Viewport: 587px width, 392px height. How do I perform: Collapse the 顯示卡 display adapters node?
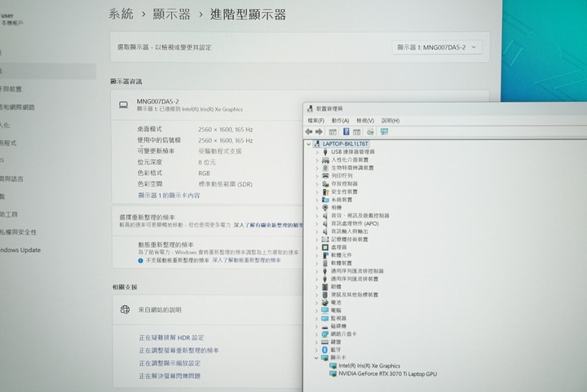(x=316, y=357)
